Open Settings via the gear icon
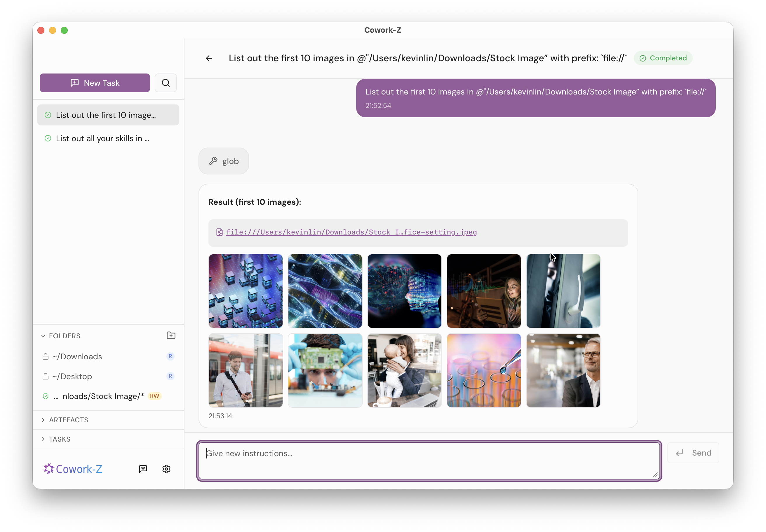The image size is (766, 532). pos(166,469)
